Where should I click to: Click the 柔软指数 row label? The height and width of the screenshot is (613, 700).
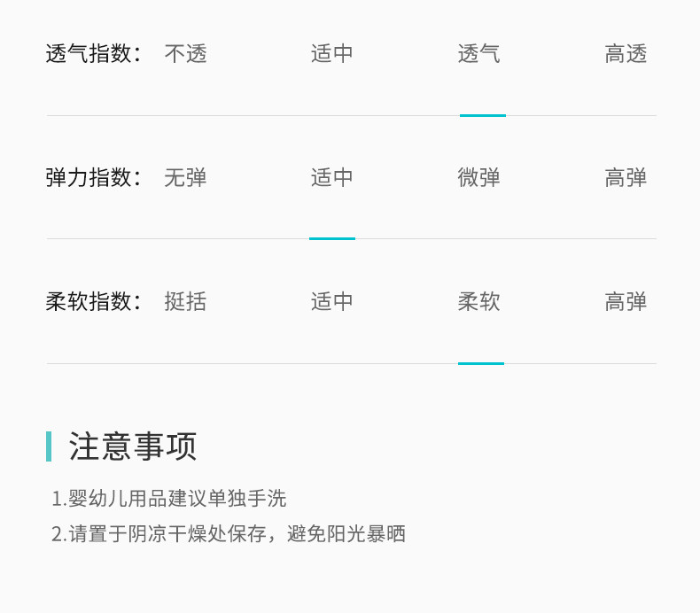(94, 302)
